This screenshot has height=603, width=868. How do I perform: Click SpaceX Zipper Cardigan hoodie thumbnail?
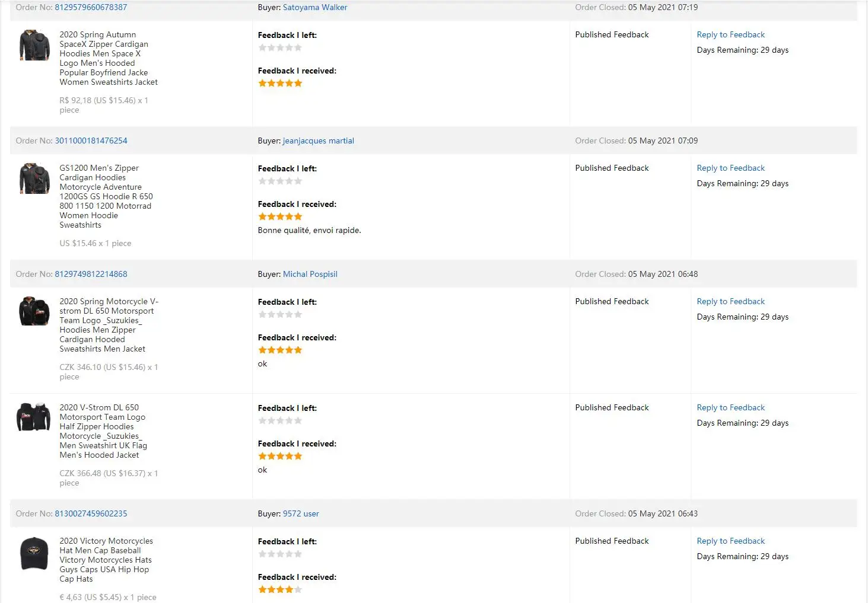click(34, 45)
